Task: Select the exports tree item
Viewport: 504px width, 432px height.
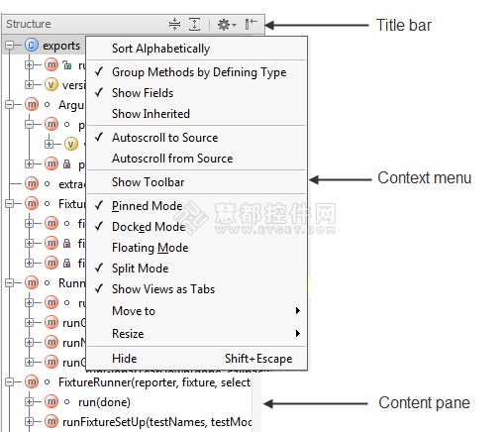Action: (x=61, y=46)
